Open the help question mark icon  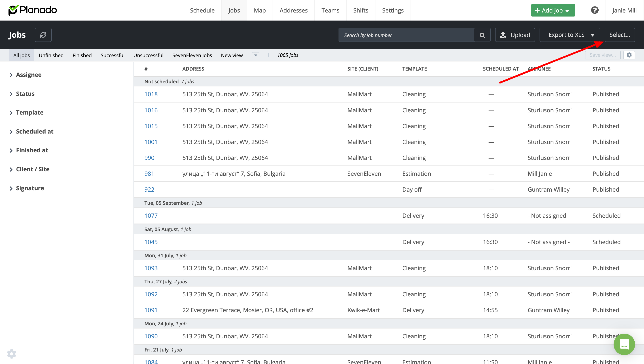pos(595,10)
